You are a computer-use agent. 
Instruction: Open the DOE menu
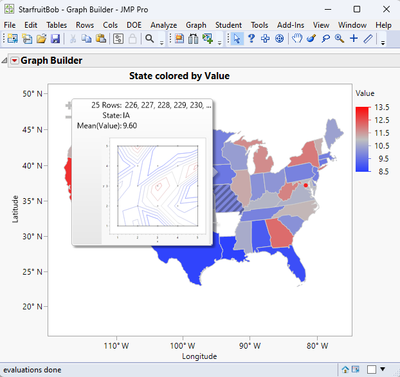tap(134, 25)
